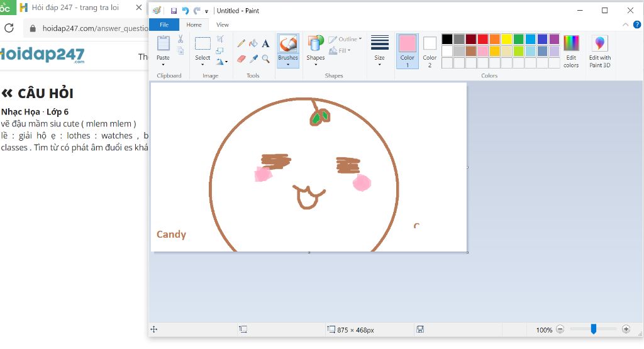
Task: Click the browser address bar URL
Action: point(96,28)
